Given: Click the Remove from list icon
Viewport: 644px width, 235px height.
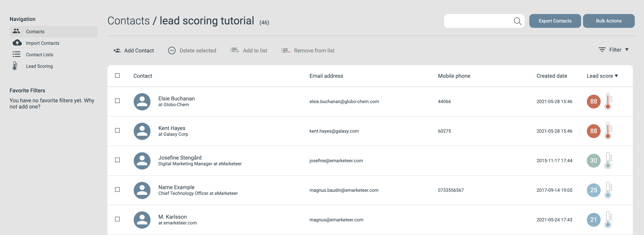Looking at the screenshot, I should click(x=286, y=50).
